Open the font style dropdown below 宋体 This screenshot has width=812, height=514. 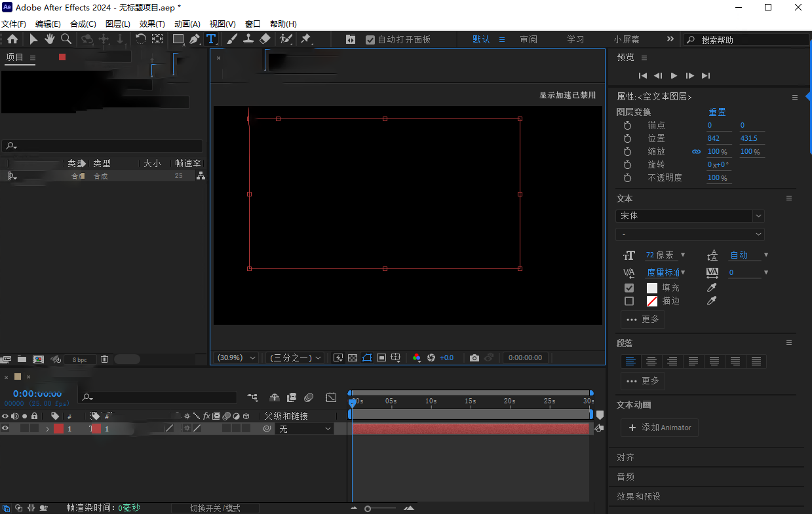coord(690,234)
